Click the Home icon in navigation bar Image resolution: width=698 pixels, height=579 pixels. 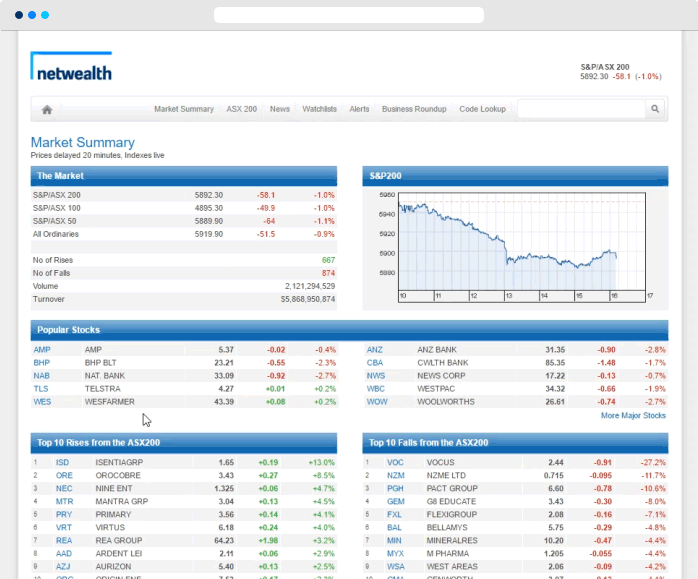tap(47, 109)
